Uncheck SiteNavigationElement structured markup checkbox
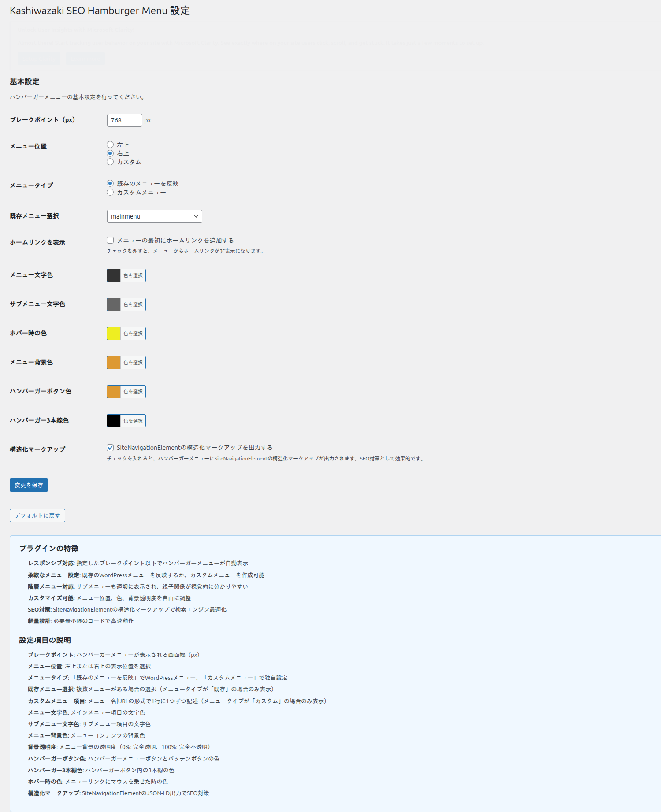 pos(110,448)
